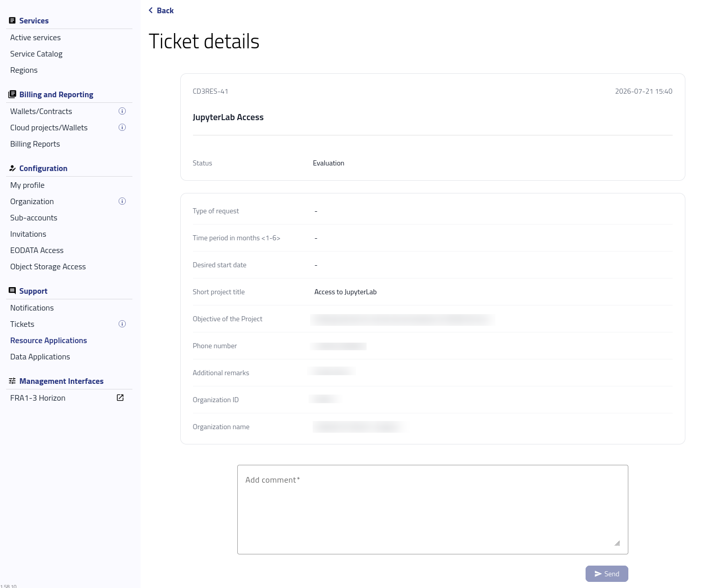Click the Support section icon
The image size is (720, 588).
point(12,291)
